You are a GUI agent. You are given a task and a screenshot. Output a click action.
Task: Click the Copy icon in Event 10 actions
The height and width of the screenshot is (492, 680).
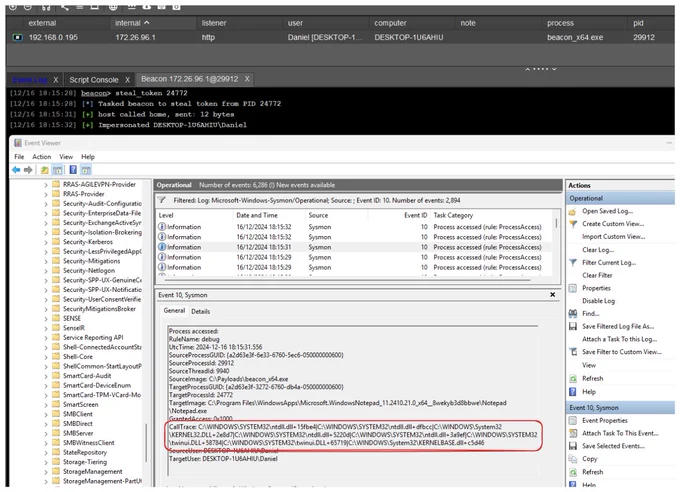(572, 459)
